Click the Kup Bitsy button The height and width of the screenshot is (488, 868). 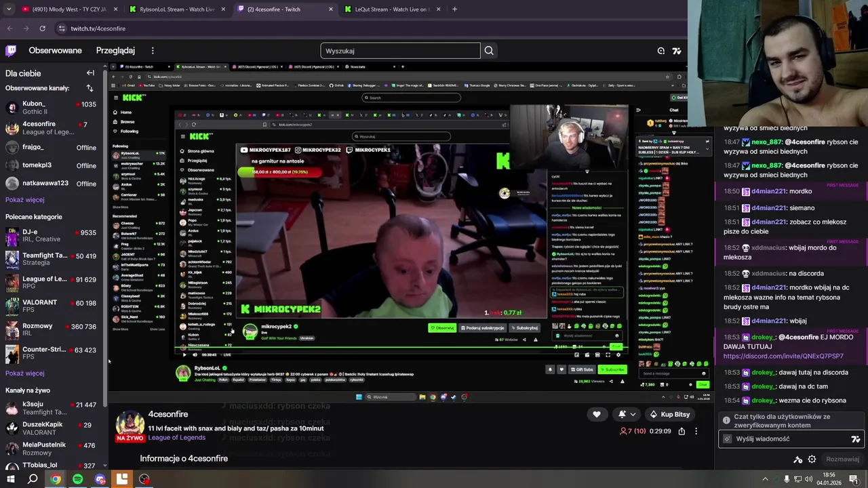click(x=669, y=414)
